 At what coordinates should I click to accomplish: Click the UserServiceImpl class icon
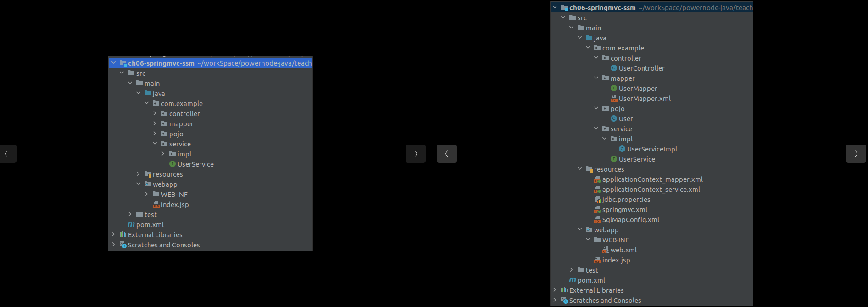click(x=622, y=149)
